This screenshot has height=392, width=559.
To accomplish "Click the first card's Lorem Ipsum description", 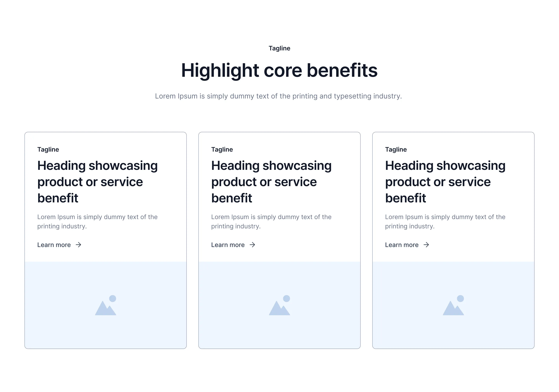I will 97,222.
